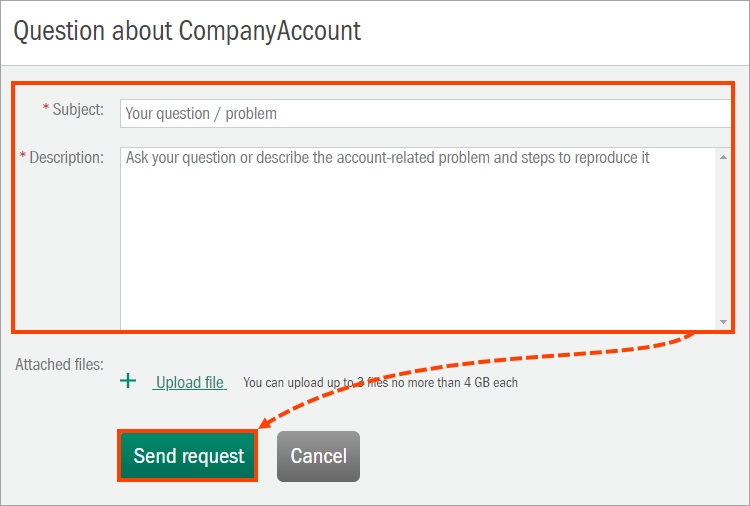This screenshot has height=506, width=750.
Task: Cancel the question form
Action: pos(318,456)
